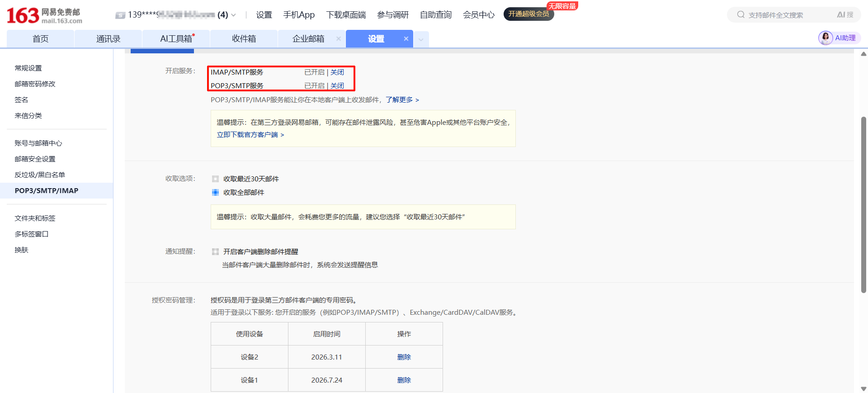Open 设置 in the top menu
Image resolution: width=868 pixels, height=393 pixels.
coord(264,15)
